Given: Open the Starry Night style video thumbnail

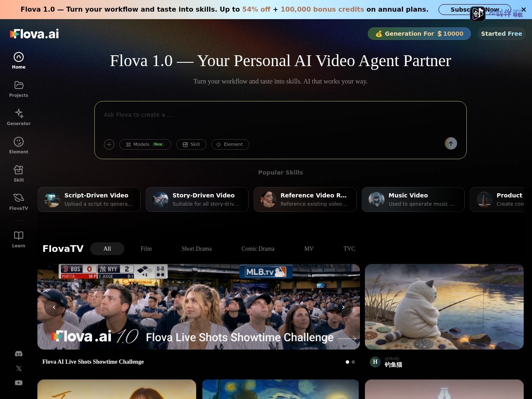Looking at the screenshot, I should [281, 389].
